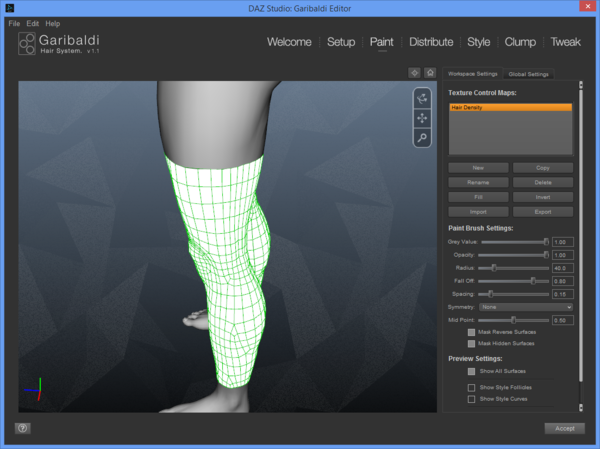Switch to Global Settings tab
The width and height of the screenshot is (600, 449).
[x=528, y=74]
